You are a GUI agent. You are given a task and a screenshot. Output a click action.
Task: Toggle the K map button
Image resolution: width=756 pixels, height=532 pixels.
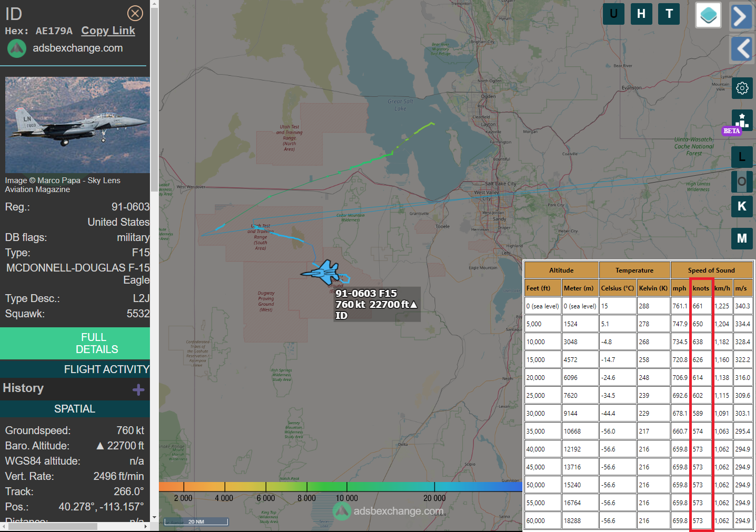pos(742,206)
